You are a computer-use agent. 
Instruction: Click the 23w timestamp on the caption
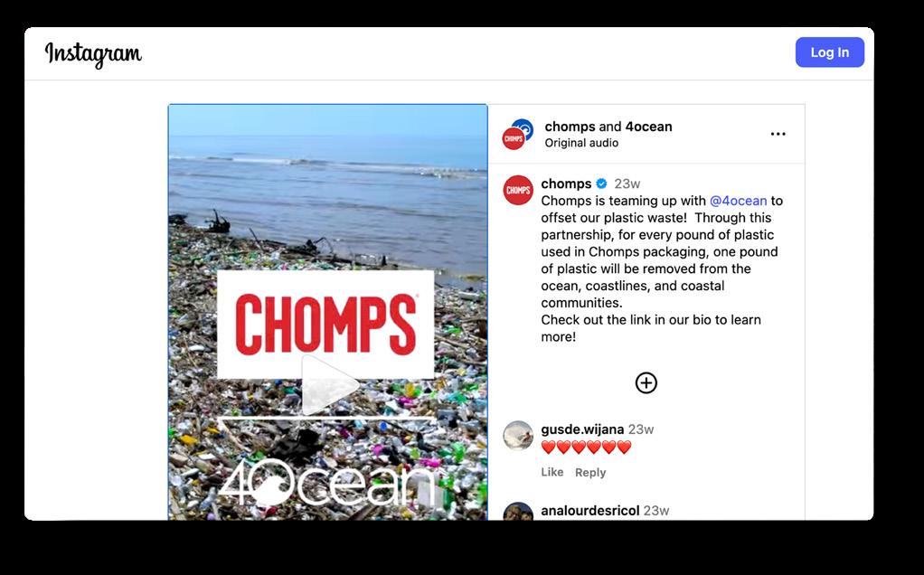[x=627, y=184]
